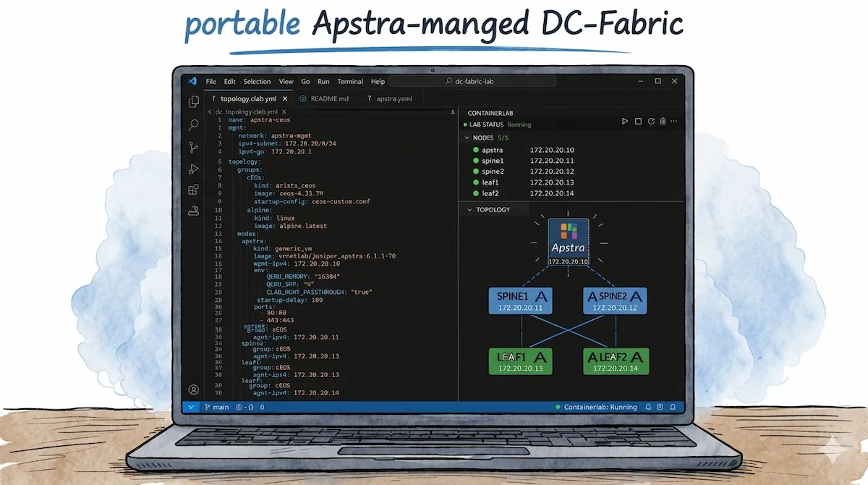
Task: Open the more actions ellipsis in Containerlab panel
Action: tap(674, 121)
